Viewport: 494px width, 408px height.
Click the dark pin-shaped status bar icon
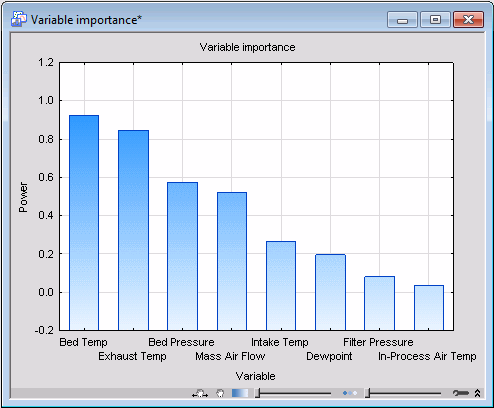tap(461, 393)
